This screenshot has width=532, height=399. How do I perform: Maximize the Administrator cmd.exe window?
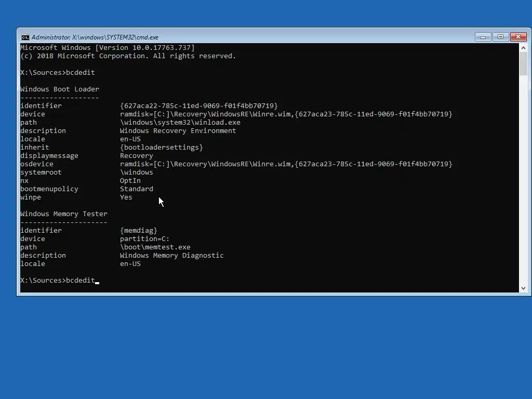tap(500, 37)
